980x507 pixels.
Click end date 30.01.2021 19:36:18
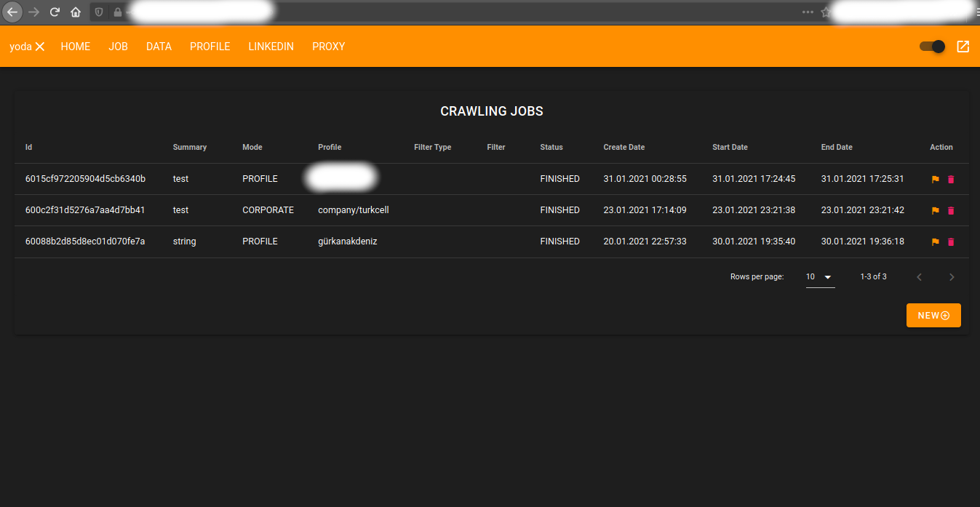coord(863,241)
